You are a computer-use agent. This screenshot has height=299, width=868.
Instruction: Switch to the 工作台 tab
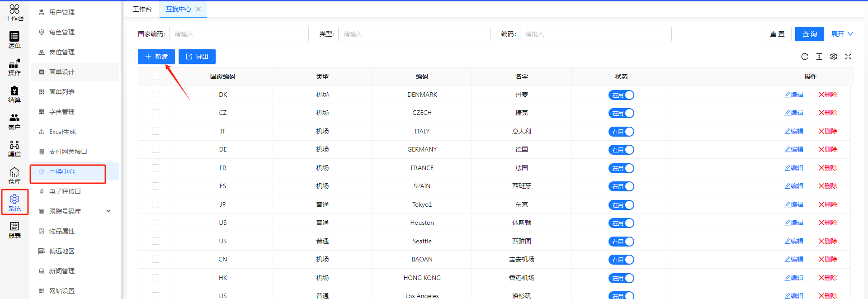[142, 9]
